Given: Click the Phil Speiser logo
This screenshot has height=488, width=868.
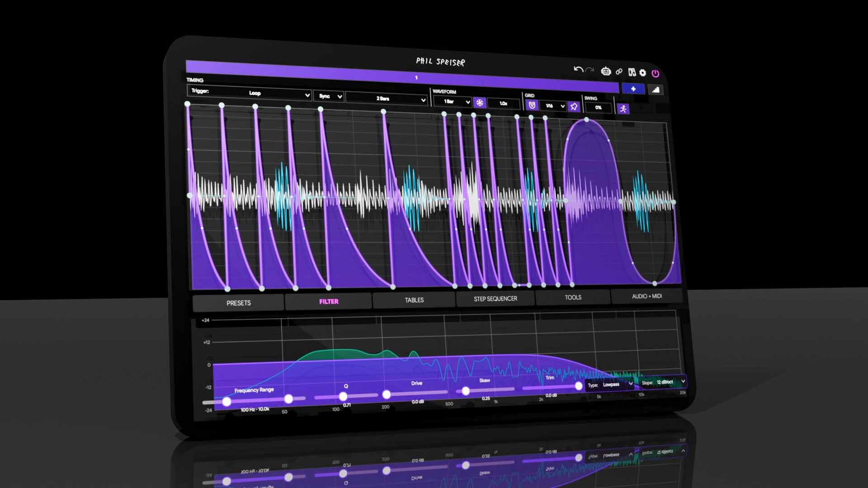Looking at the screenshot, I should [x=440, y=62].
